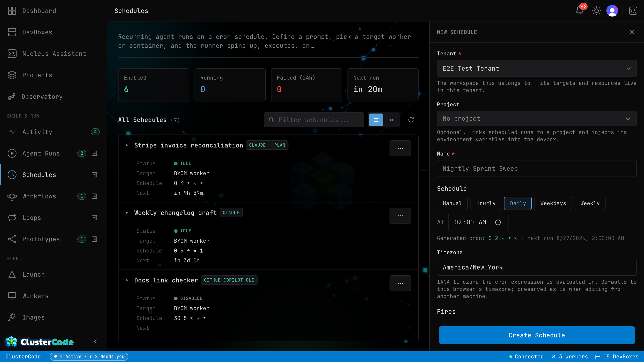Select the Daily schedule option

[518, 203]
